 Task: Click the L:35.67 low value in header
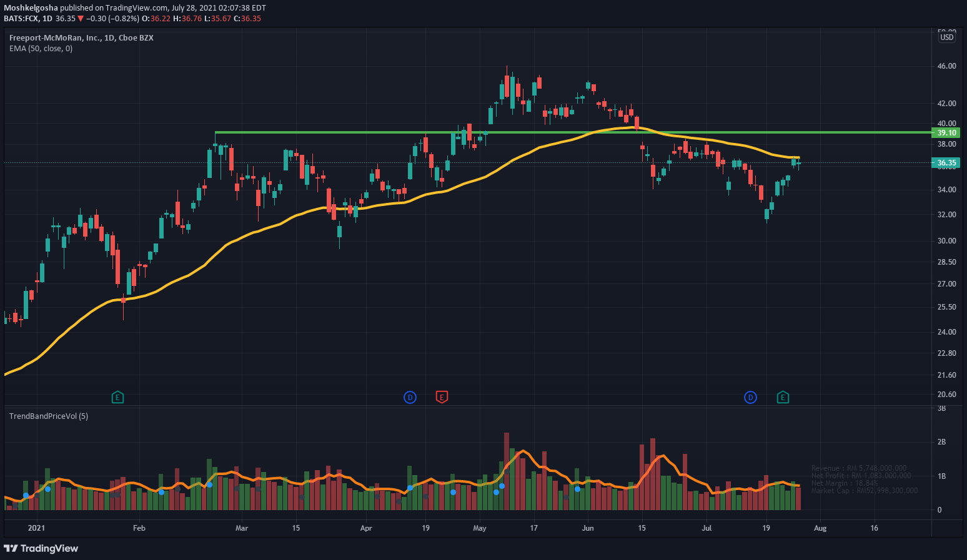point(217,18)
